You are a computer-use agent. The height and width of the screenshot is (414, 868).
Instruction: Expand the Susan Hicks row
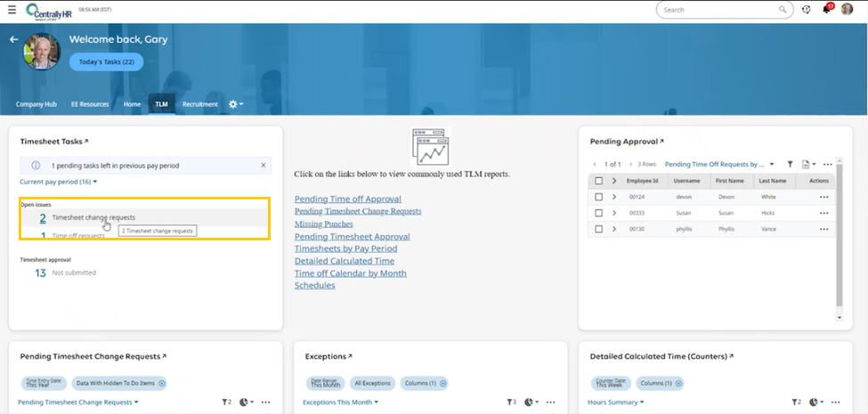614,213
